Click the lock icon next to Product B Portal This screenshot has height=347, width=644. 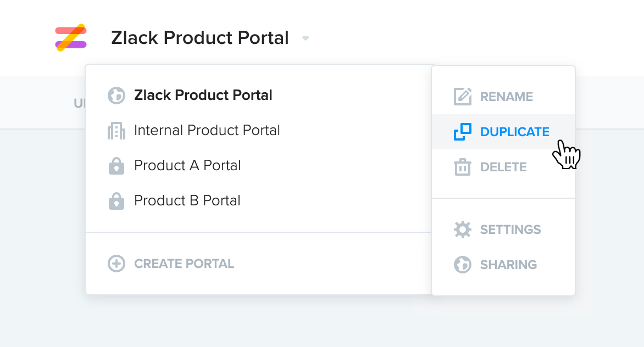116,201
